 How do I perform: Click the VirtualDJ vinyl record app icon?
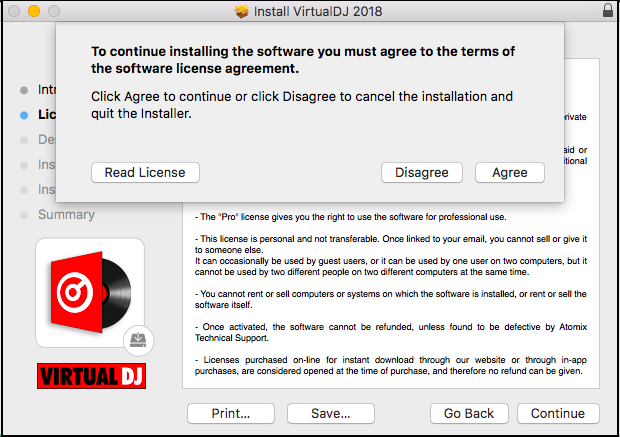tap(90, 293)
